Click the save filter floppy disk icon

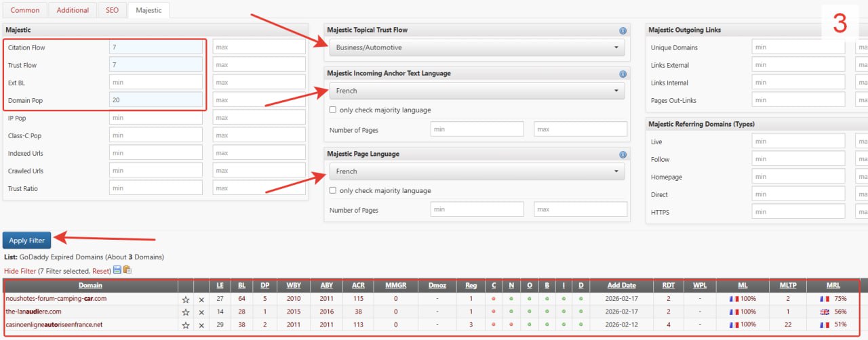[x=117, y=270]
